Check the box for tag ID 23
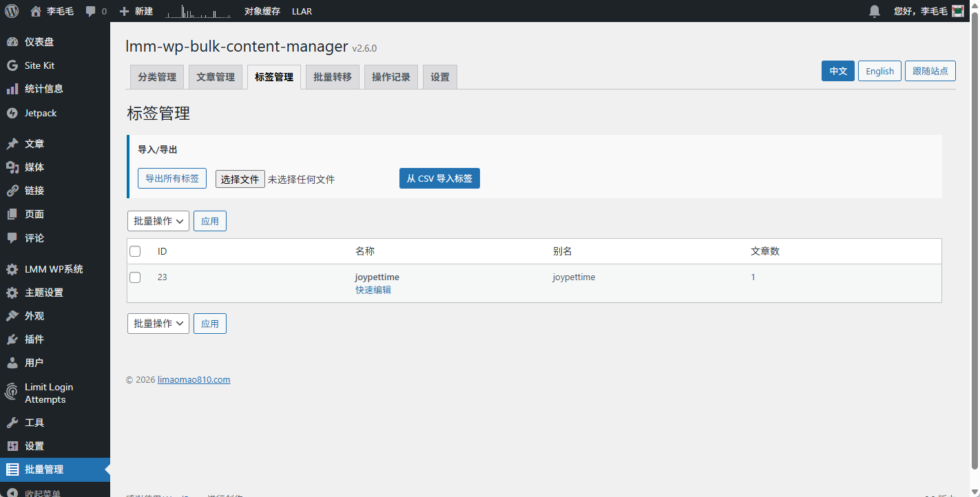 click(135, 277)
